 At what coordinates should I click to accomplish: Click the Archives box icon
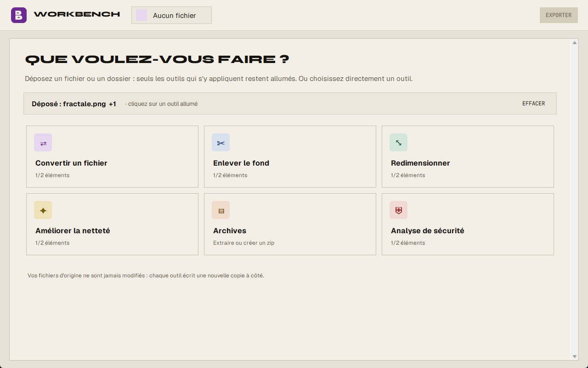(x=220, y=210)
